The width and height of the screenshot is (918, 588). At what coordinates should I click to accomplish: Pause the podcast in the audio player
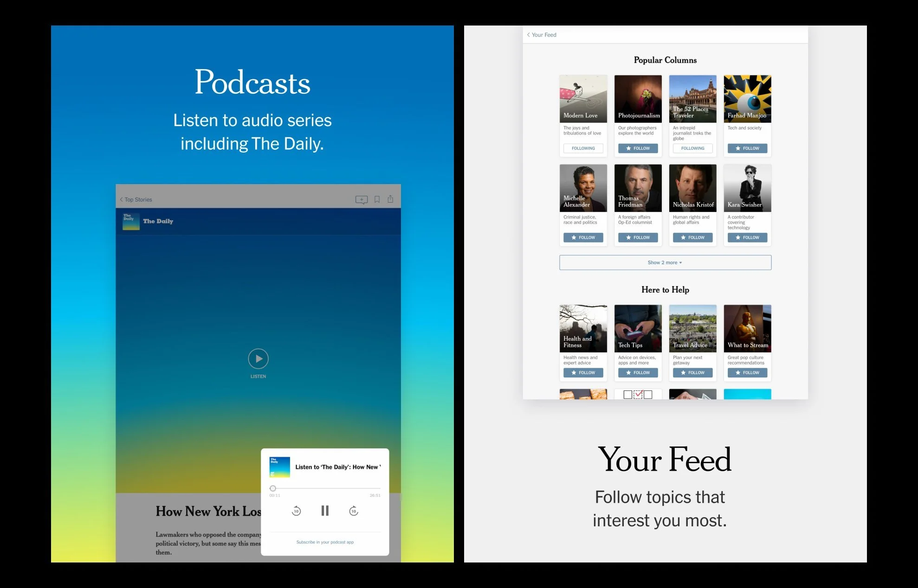(325, 511)
